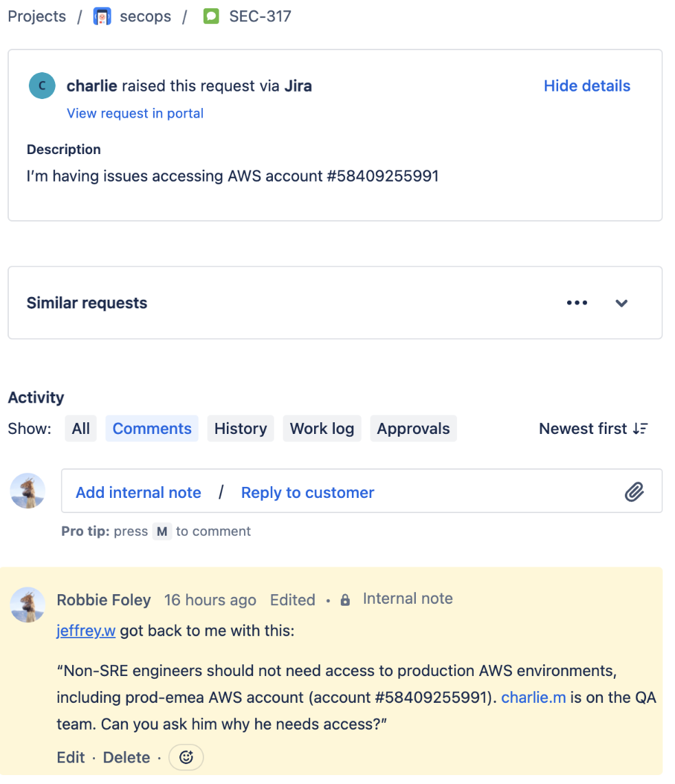The image size is (675, 784).
Task: Hide details of the request
Action: tap(587, 86)
